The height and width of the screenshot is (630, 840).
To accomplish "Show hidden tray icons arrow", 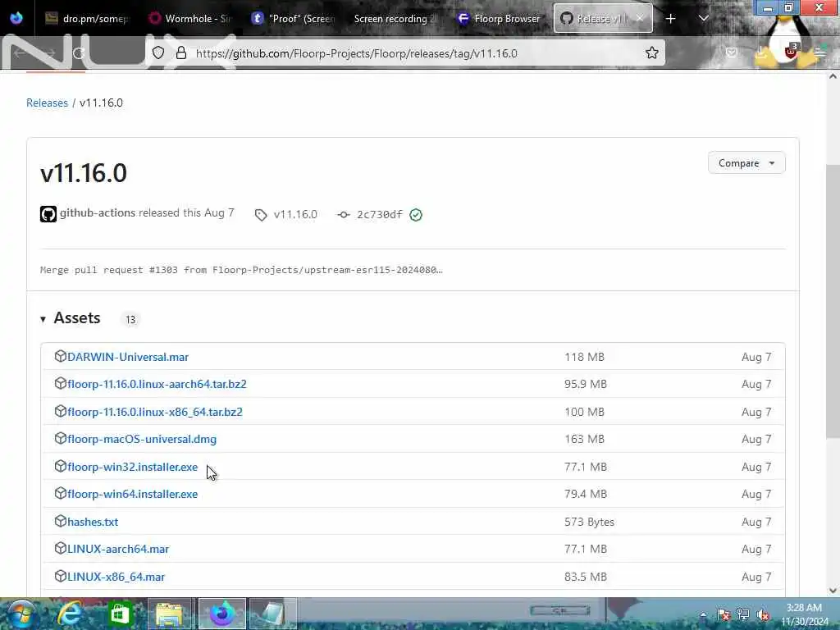I will 703,614.
